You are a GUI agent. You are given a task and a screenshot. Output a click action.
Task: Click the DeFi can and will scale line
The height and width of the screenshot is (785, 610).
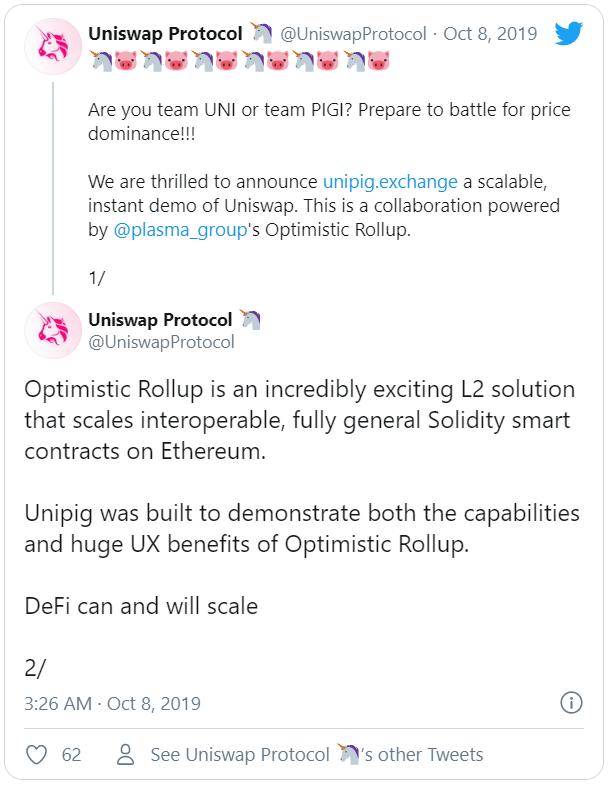[140, 604]
